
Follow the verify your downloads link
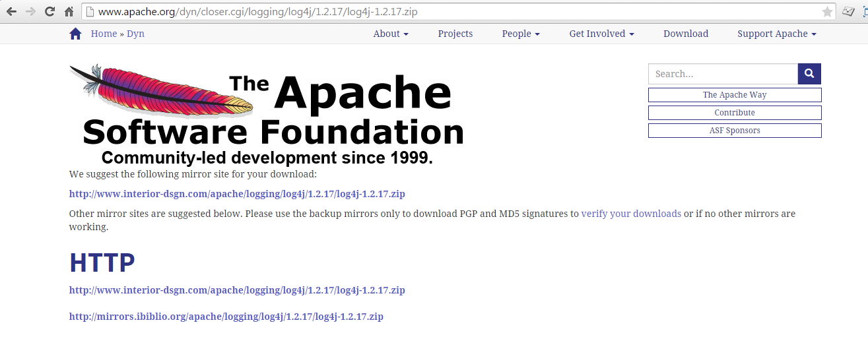click(x=631, y=214)
